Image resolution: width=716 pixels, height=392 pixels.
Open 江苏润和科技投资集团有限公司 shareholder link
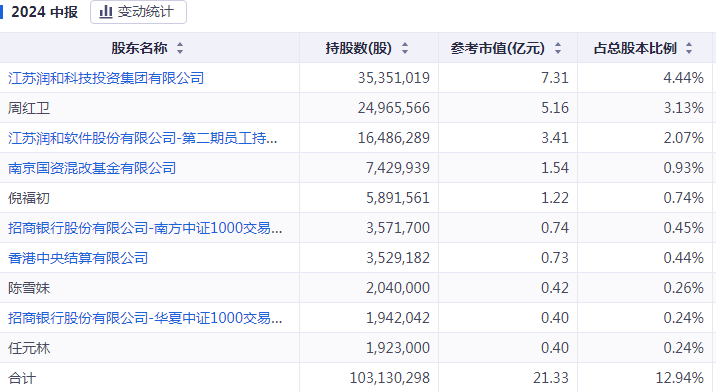pyautogui.click(x=106, y=78)
